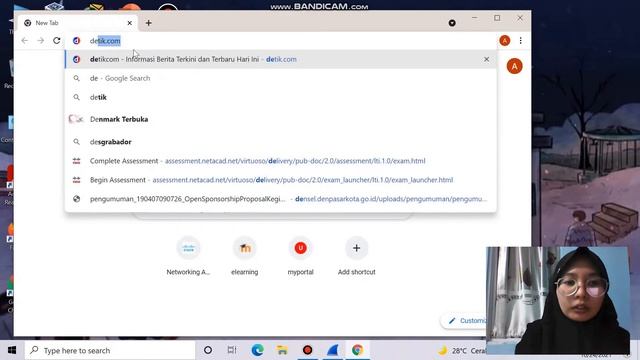Open the Networking A... shortcut
Viewport: 640px width, 360px height.
tap(188, 256)
